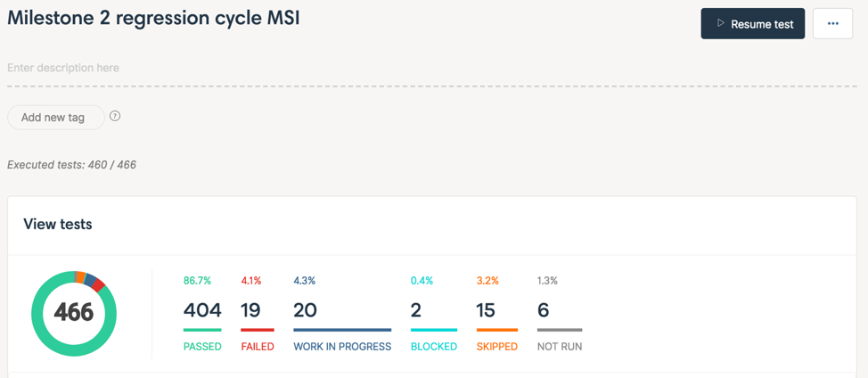Click the play icon on Resume test
This screenshot has height=378, width=868.
pyautogui.click(x=720, y=24)
